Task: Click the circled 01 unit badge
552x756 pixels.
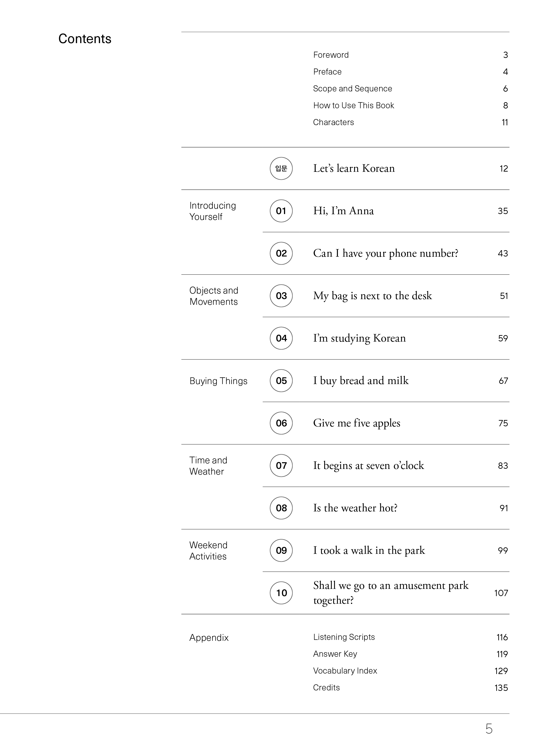Action: tap(281, 211)
